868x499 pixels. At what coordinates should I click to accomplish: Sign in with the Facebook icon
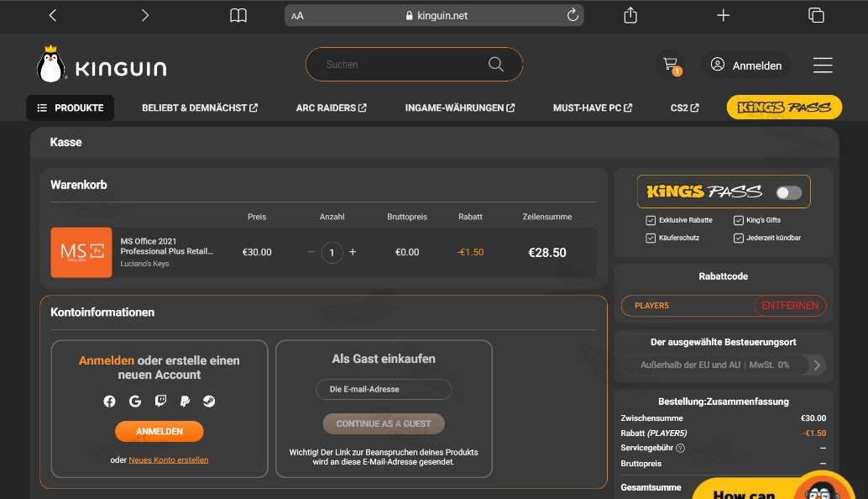click(109, 401)
